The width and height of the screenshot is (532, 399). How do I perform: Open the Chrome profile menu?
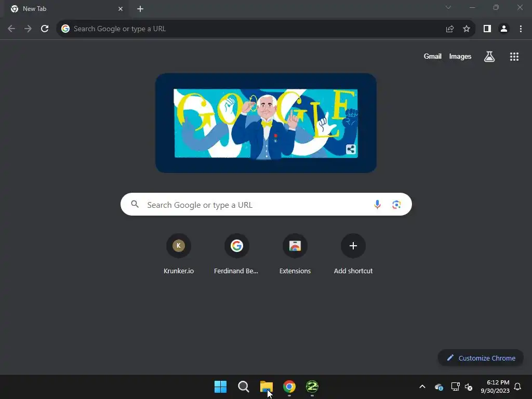504,29
